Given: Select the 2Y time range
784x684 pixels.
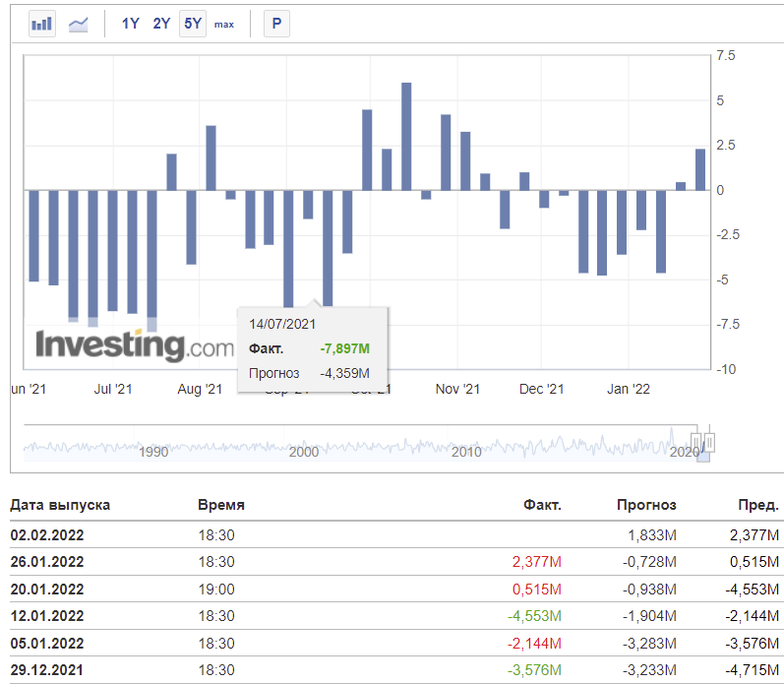Looking at the screenshot, I should coord(161,24).
